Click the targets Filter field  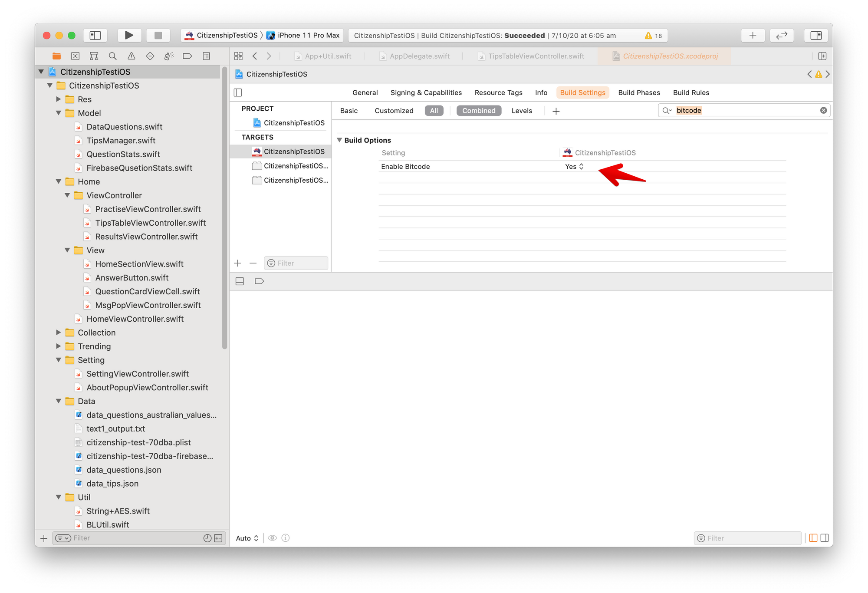click(296, 263)
